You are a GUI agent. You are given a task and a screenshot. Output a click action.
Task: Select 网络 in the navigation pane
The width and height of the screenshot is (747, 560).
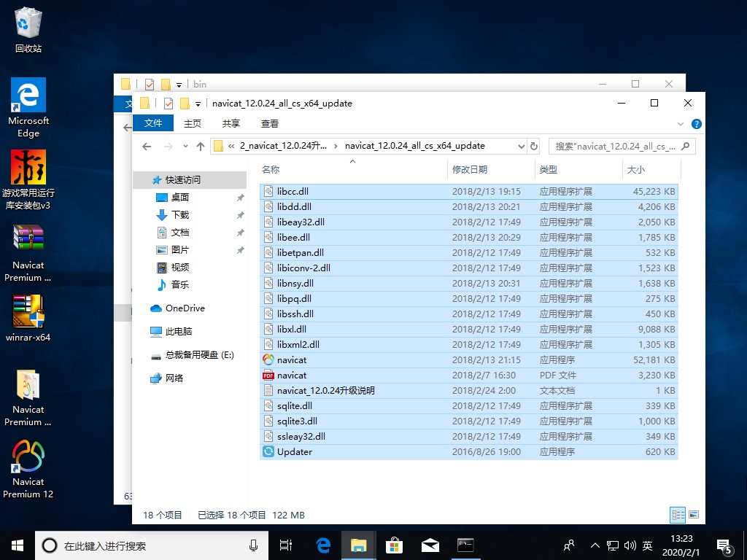[x=174, y=378]
